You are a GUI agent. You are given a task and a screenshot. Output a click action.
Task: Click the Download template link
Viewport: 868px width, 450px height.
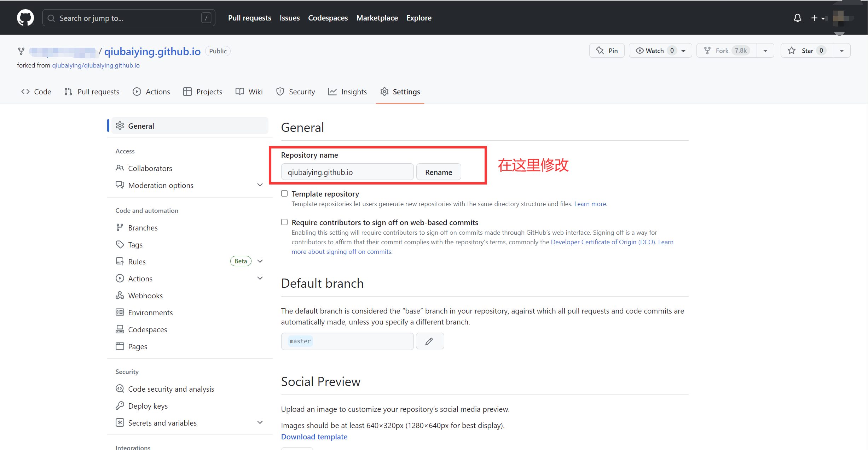(x=314, y=437)
